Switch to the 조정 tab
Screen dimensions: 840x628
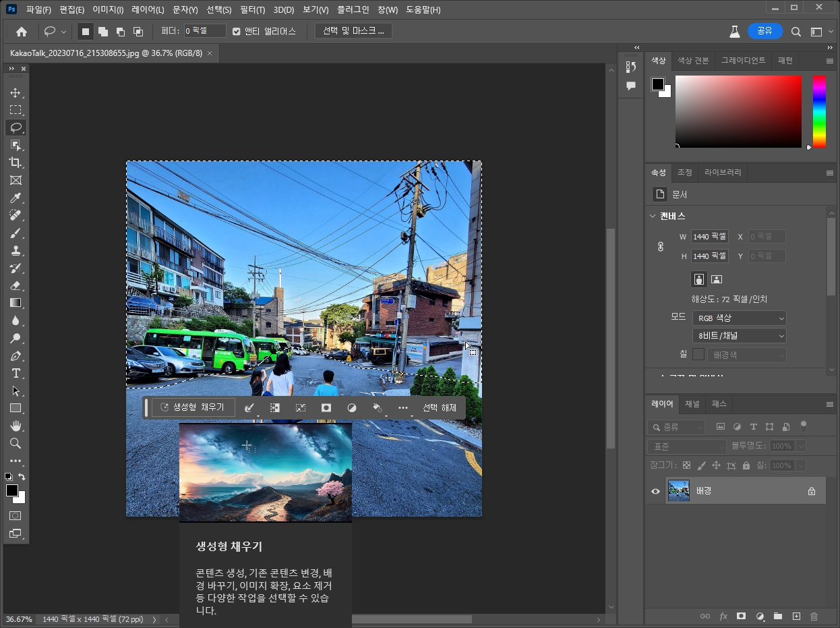(x=685, y=172)
